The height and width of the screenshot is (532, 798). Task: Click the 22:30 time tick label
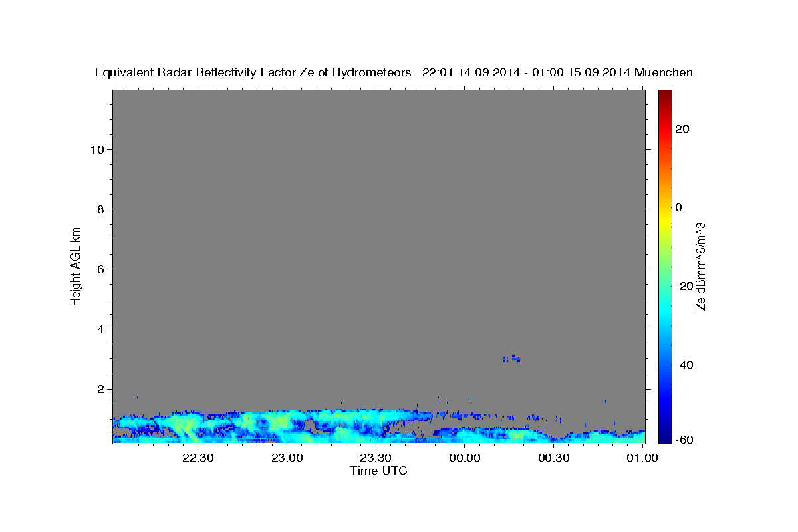click(x=198, y=458)
